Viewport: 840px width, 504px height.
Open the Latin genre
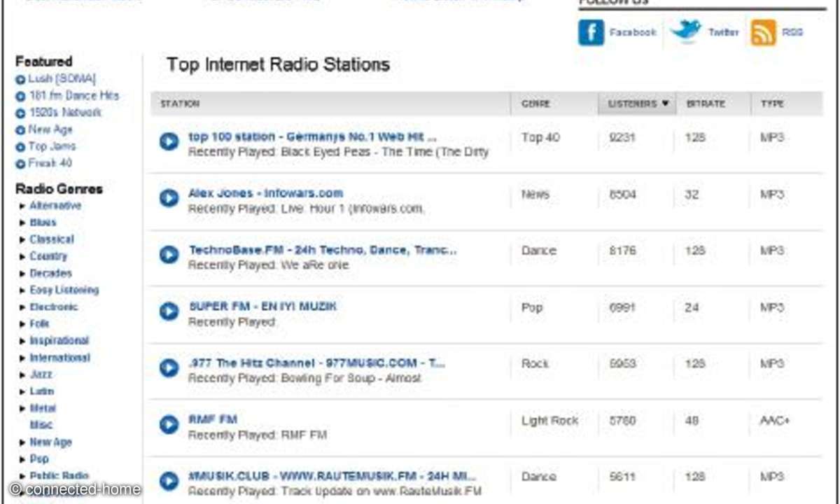point(42,391)
